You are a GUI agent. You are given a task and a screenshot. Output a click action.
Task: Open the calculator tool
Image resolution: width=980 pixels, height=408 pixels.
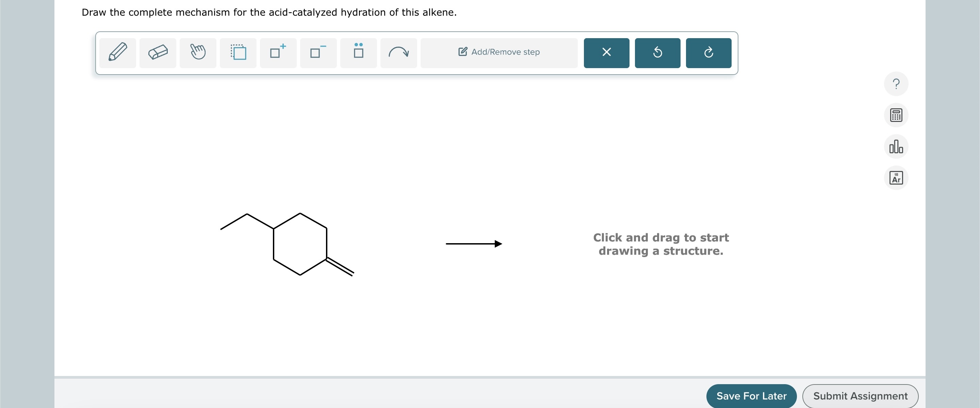(x=896, y=115)
